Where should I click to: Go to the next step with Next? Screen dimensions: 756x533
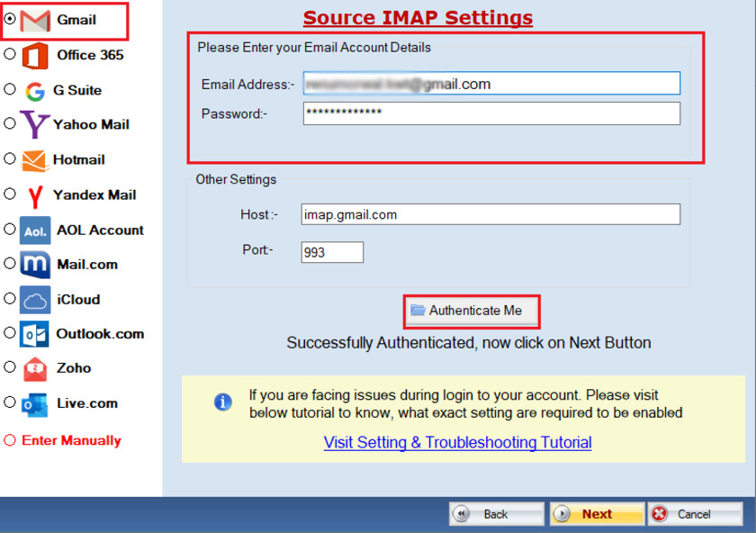tap(597, 514)
